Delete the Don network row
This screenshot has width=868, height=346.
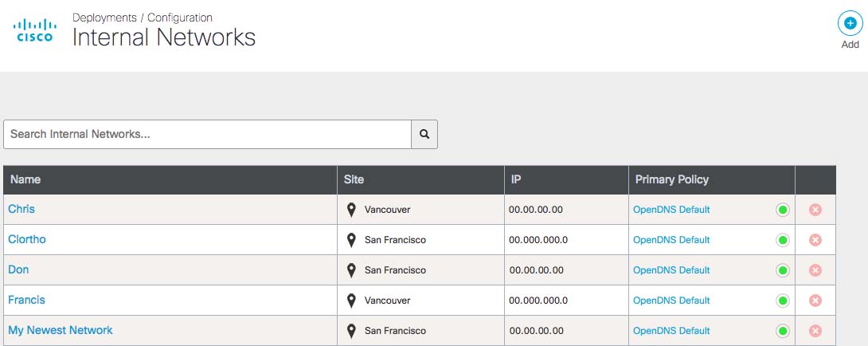point(815,270)
